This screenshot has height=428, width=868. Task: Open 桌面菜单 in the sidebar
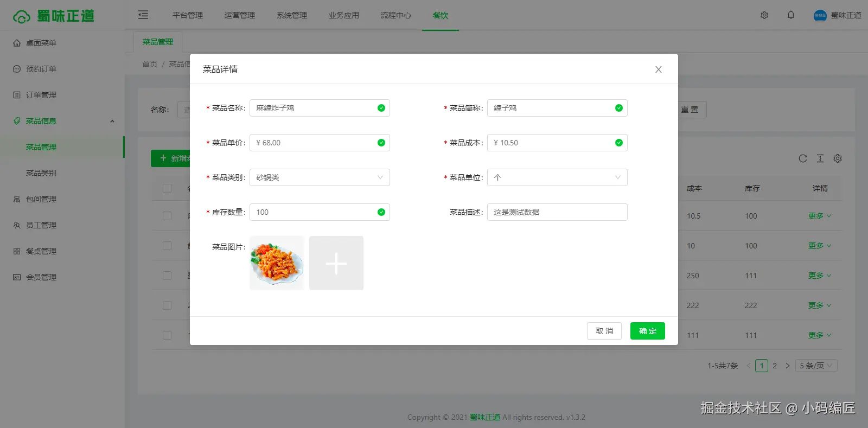[x=41, y=43]
